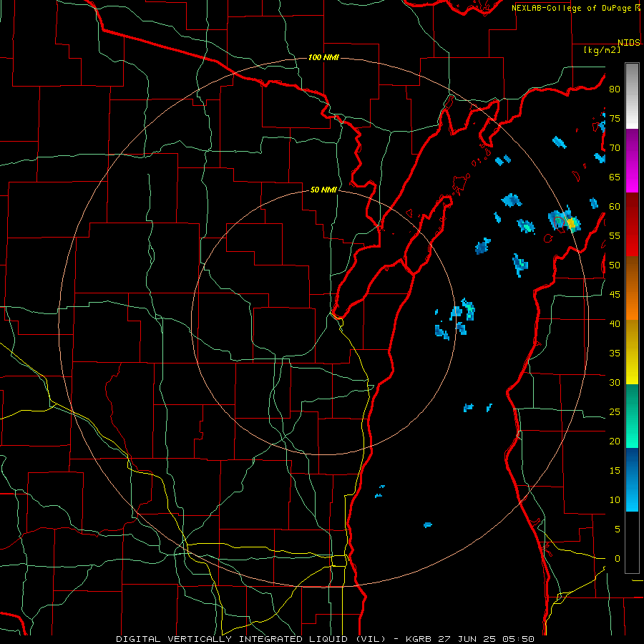Viewport: 644px width, 644px height.
Task: Click the scale value "50"
Action: click(x=615, y=265)
